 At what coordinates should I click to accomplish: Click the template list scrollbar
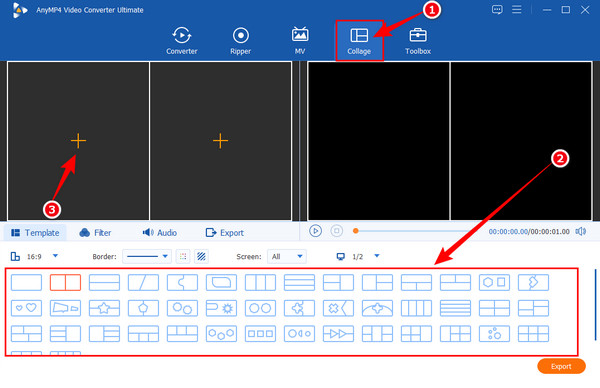595,305
